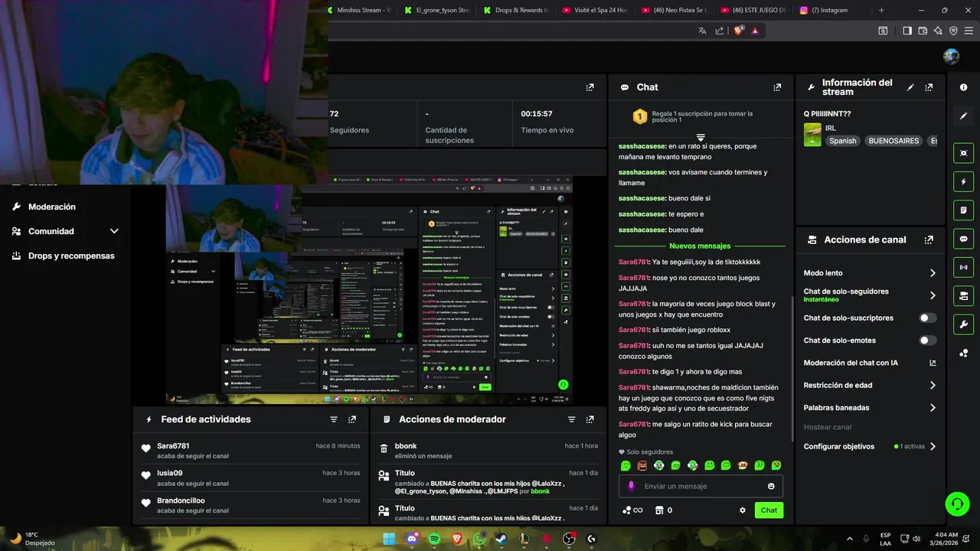Open the Windows Start menu
The image size is (980, 551).
[390, 539]
